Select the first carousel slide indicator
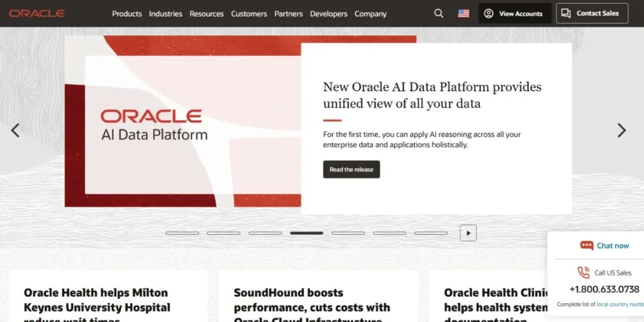Screen dimensions: 644x322 [x=182, y=233]
